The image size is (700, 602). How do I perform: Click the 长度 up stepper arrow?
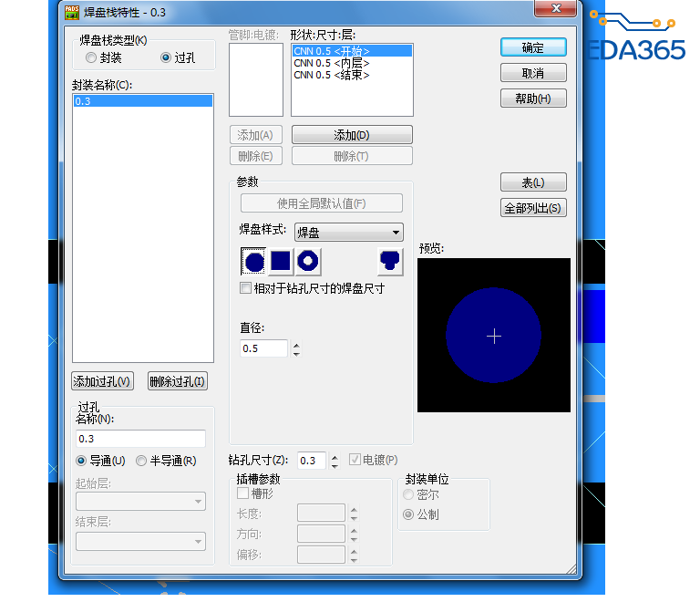354,510
